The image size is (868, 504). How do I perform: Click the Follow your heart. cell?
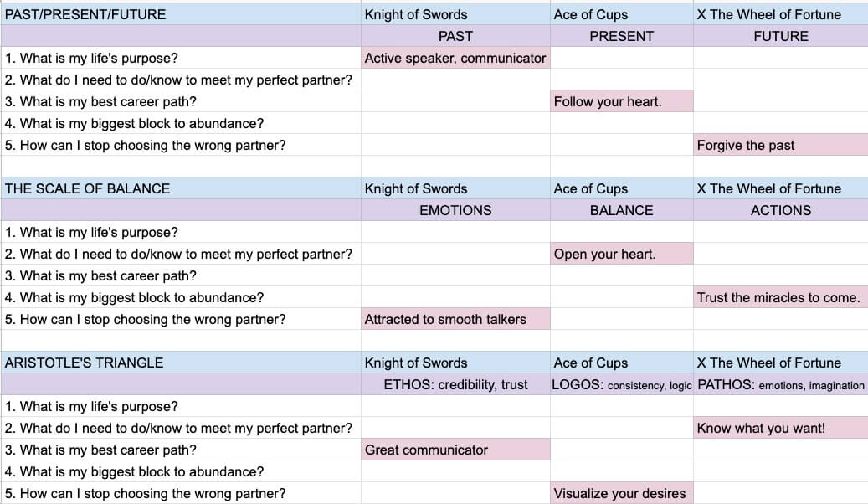(621, 101)
